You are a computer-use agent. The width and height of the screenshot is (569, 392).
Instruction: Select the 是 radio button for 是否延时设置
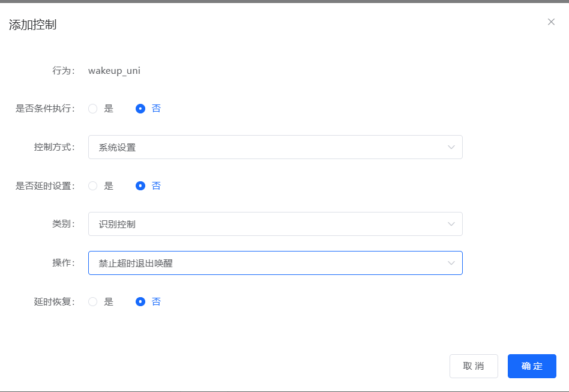click(93, 185)
